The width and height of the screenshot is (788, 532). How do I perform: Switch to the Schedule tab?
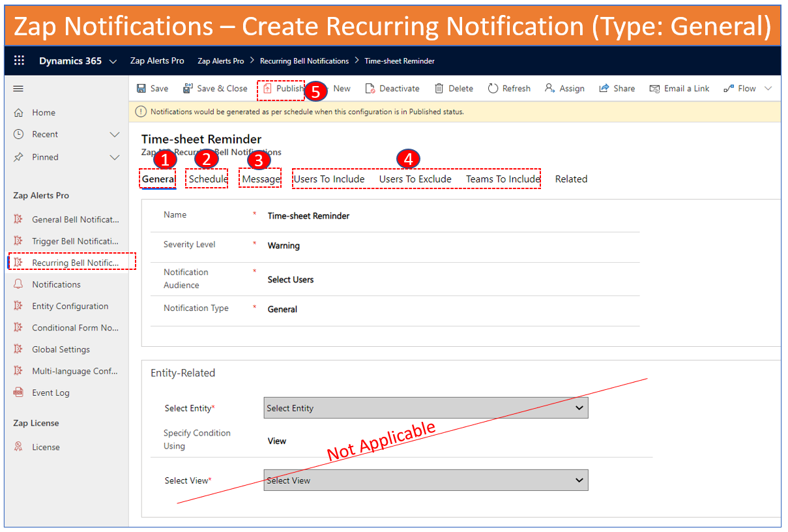pos(209,179)
